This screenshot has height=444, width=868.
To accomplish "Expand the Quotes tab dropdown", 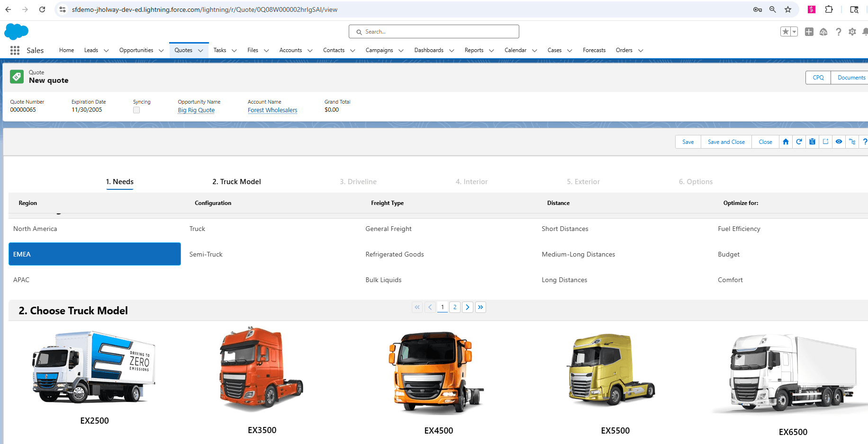I will (200, 51).
